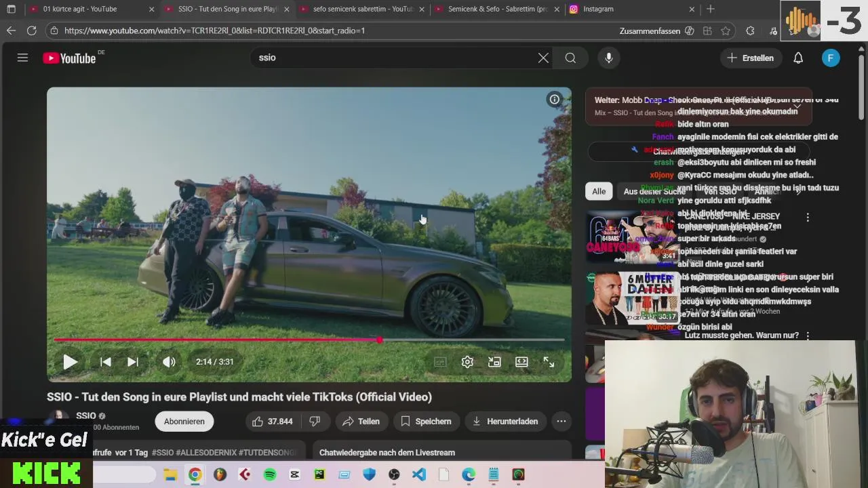This screenshot has height=488, width=868.
Task: Select the Alle filter chip
Action: point(599,191)
